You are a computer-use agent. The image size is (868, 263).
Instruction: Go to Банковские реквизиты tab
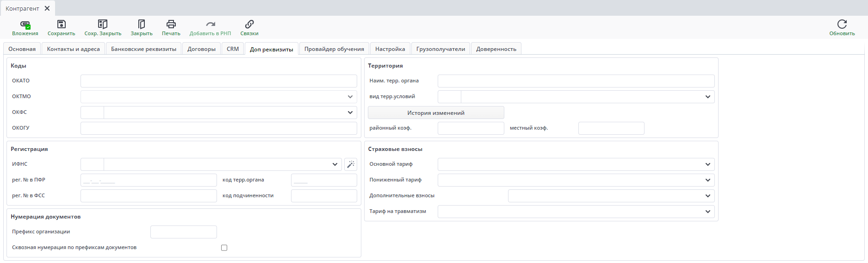(144, 49)
